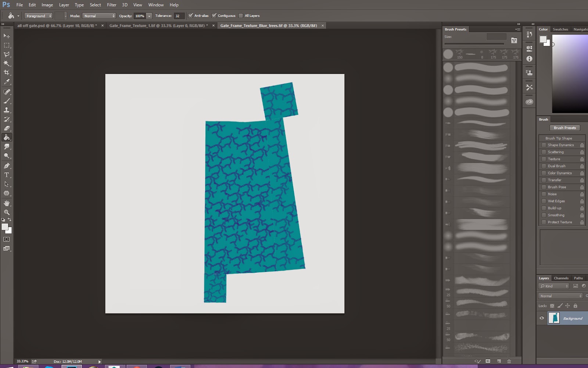Switch to the Gate_Frame_Texture_1.tif document tab

pyautogui.click(x=158, y=25)
